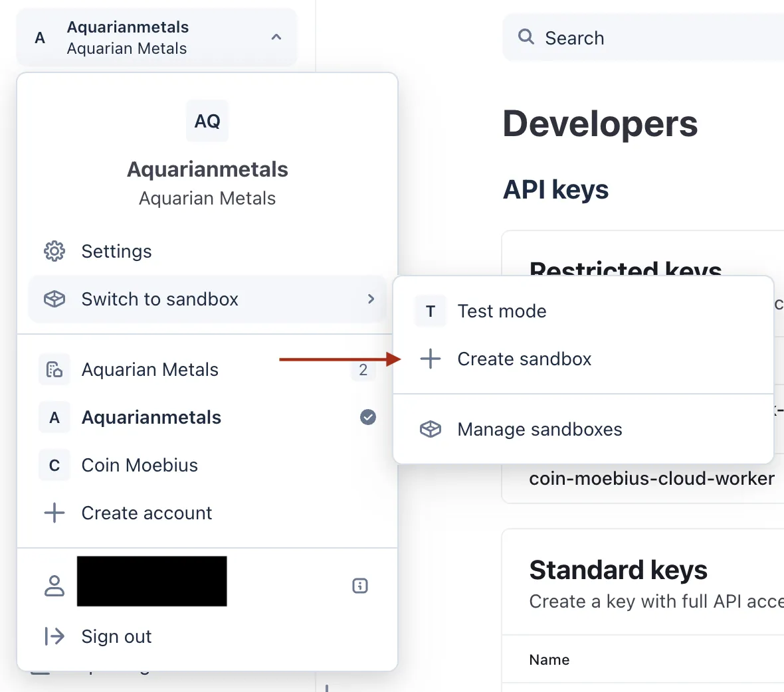Click the Name column header
Viewport: 784px width, 692px height.
(549, 660)
